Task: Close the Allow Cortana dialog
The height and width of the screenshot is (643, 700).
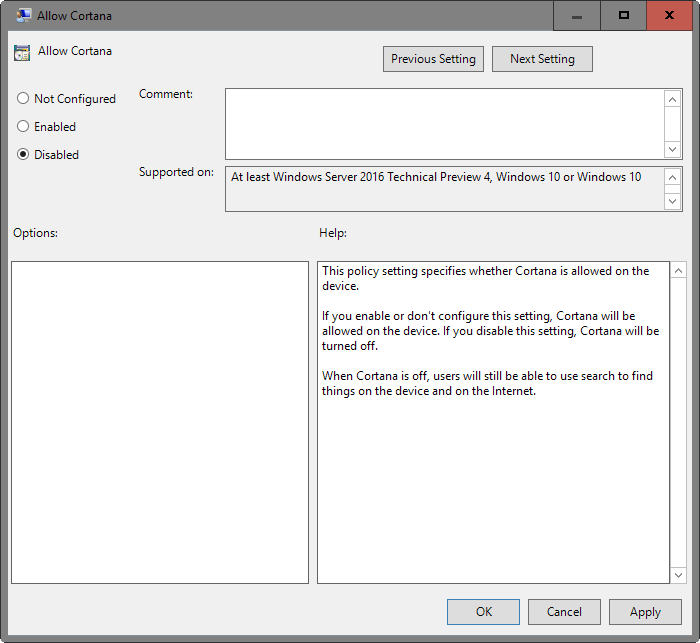Action: click(x=669, y=16)
